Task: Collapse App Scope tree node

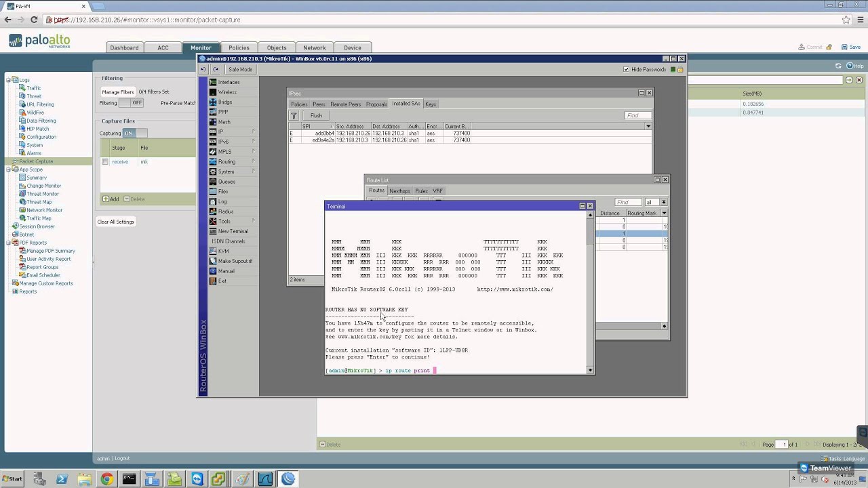Action: [8, 169]
